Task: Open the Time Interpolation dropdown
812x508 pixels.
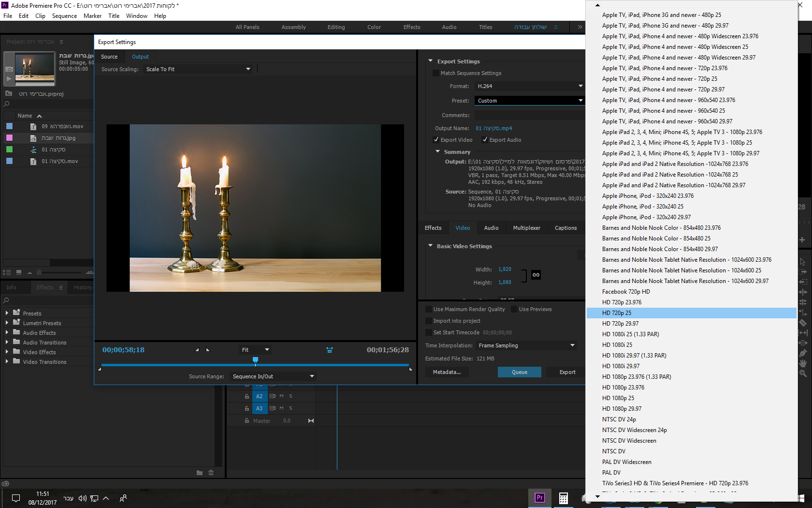Action: pyautogui.click(x=526, y=345)
